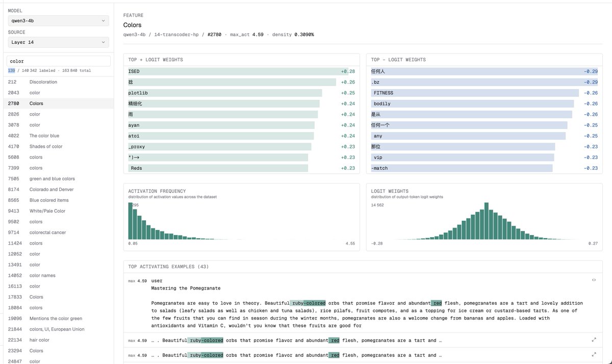This screenshot has width=612, height=364.
Task: Open feature 19096 Mentions the color green
Action: (58, 319)
